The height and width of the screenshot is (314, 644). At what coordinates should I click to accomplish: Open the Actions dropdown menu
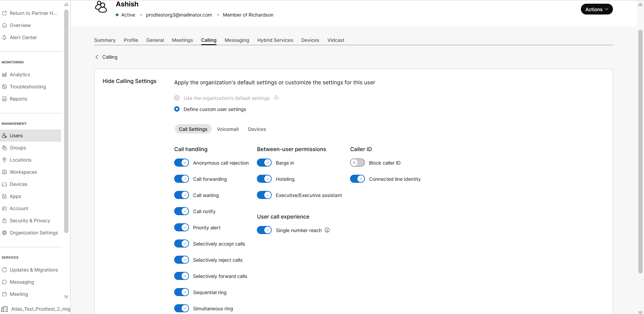(x=596, y=9)
